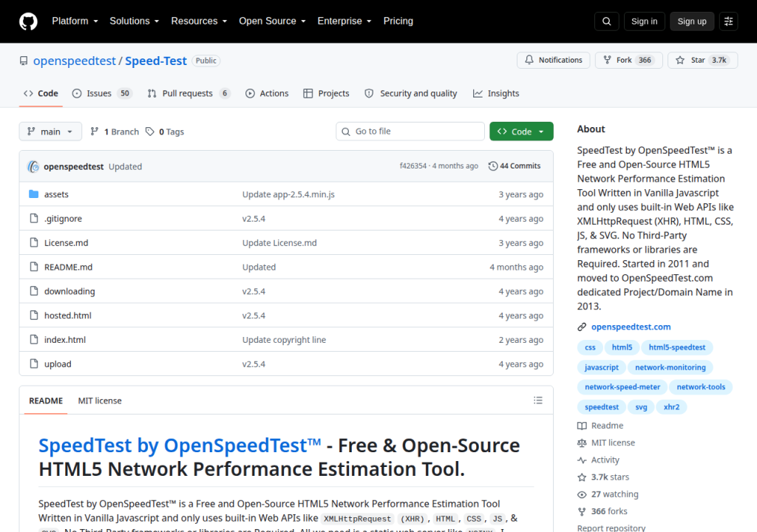This screenshot has height=532, width=757.
Task: Click the svg topic tag
Action: point(641,407)
